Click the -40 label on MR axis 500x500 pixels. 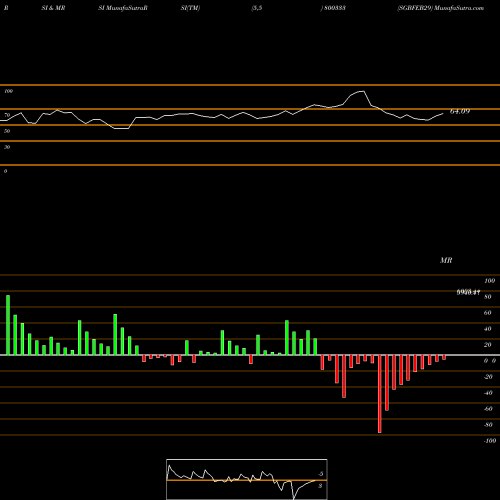(x=488, y=393)
